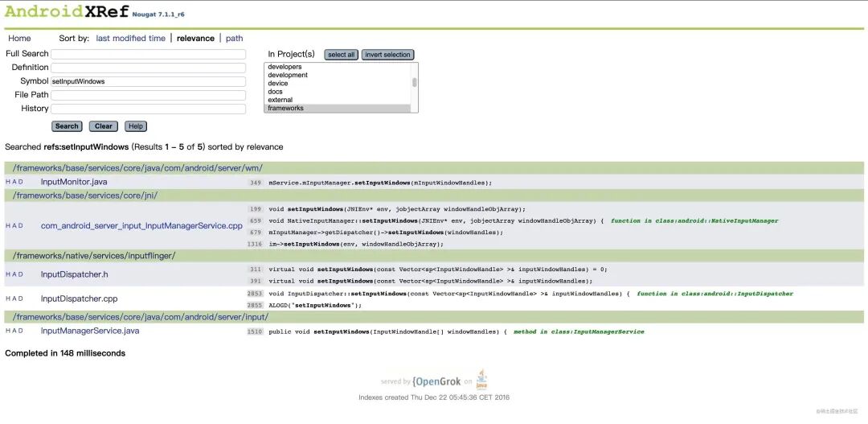This screenshot has width=868, height=424.
Task: Focus the Full Search input field
Action: pyautogui.click(x=149, y=55)
